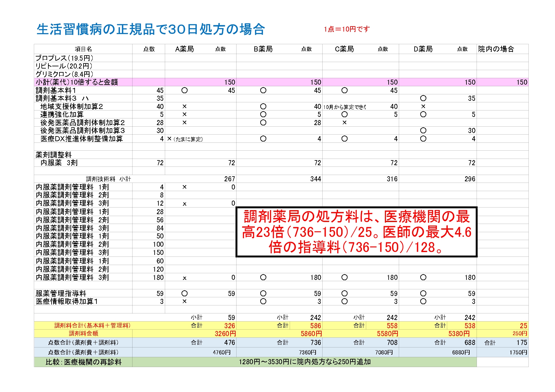Click the 調剤料合計(基本料＋管理料) label

[x=92, y=325]
